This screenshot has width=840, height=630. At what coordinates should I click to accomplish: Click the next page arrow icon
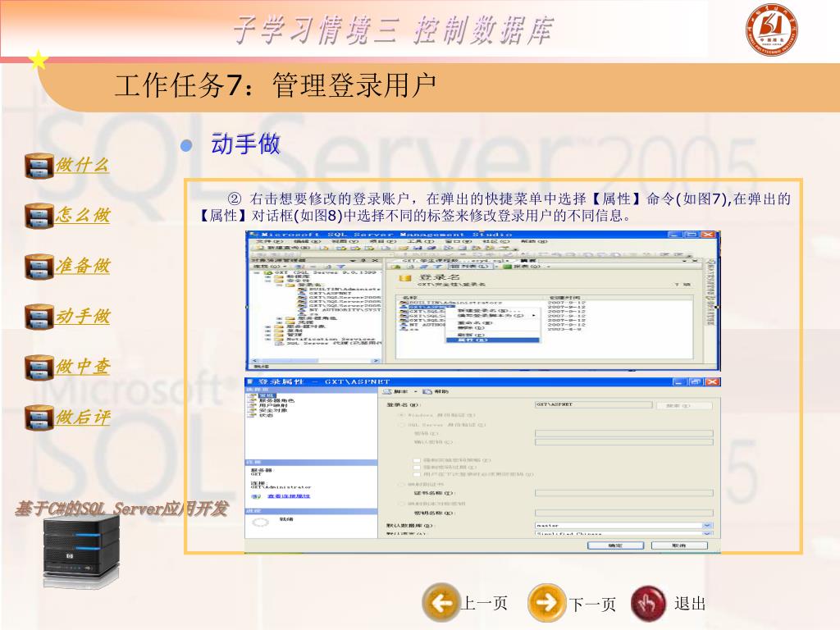(546, 603)
